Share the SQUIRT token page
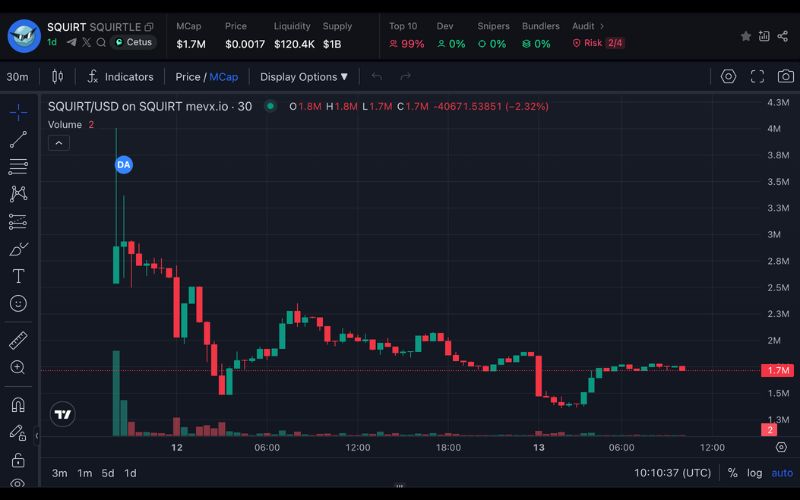The height and width of the screenshot is (500, 800). tap(783, 36)
